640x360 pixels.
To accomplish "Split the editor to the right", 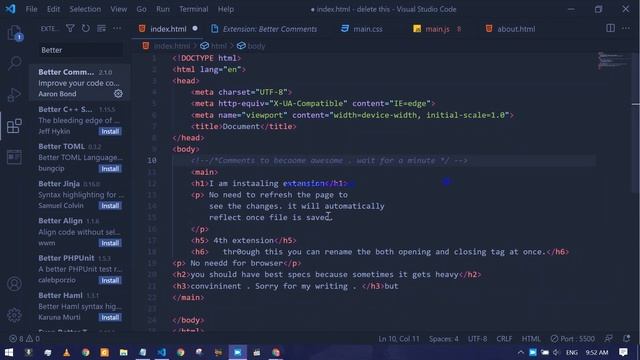I will [x=611, y=28].
